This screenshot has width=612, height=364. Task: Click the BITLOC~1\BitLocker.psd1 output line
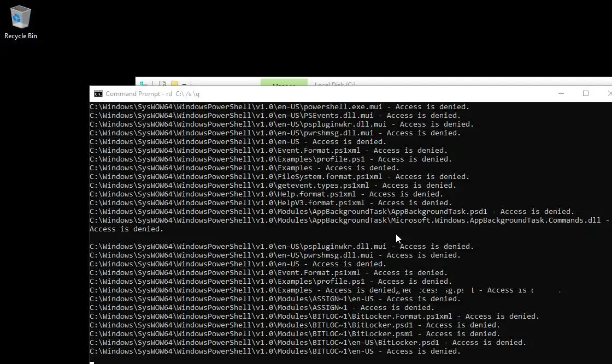(295, 325)
